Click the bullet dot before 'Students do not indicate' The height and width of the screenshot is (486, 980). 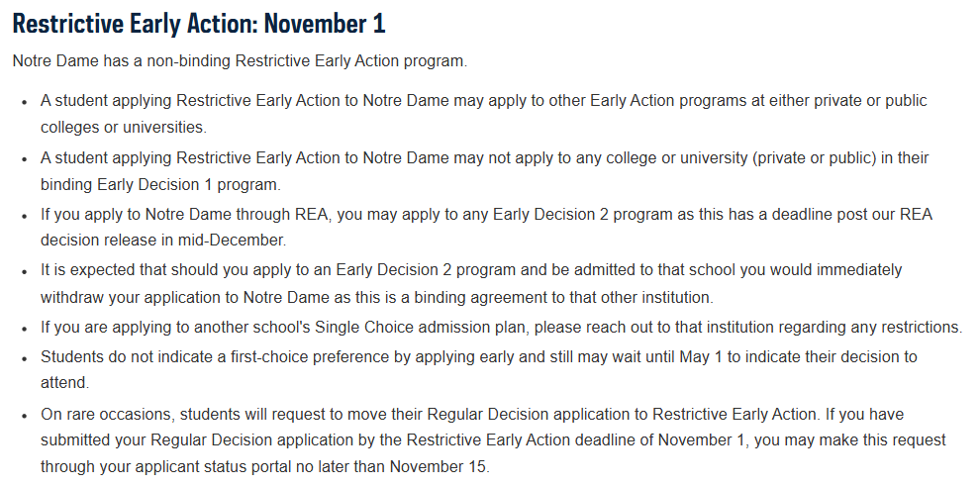click(x=25, y=358)
